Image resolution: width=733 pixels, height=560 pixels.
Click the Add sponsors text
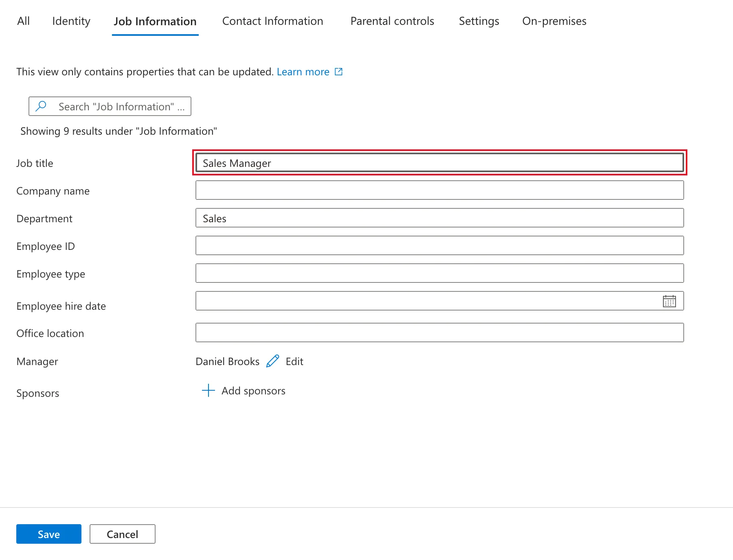tap(253, 391)
